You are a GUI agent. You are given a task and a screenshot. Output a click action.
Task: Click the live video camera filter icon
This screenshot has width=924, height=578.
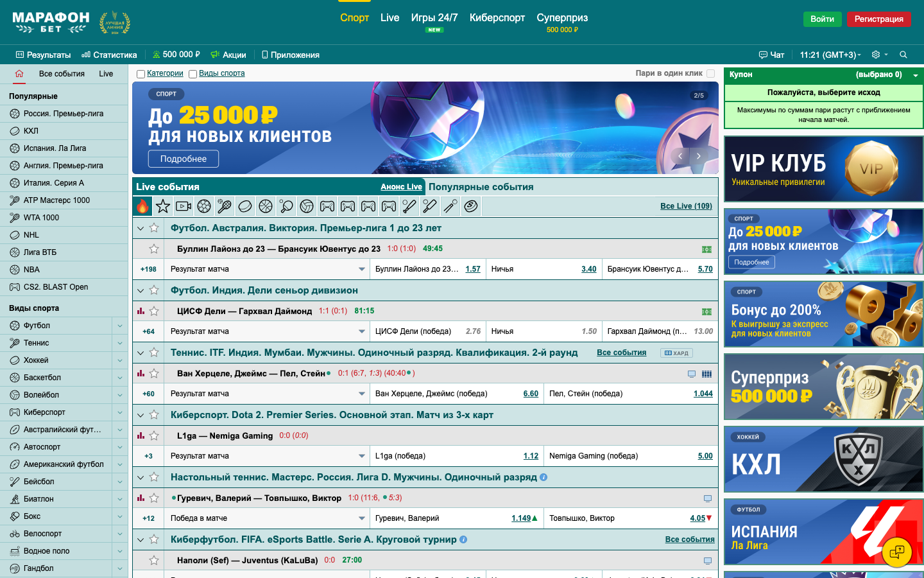pyautogui.click(x=184, y=206)
